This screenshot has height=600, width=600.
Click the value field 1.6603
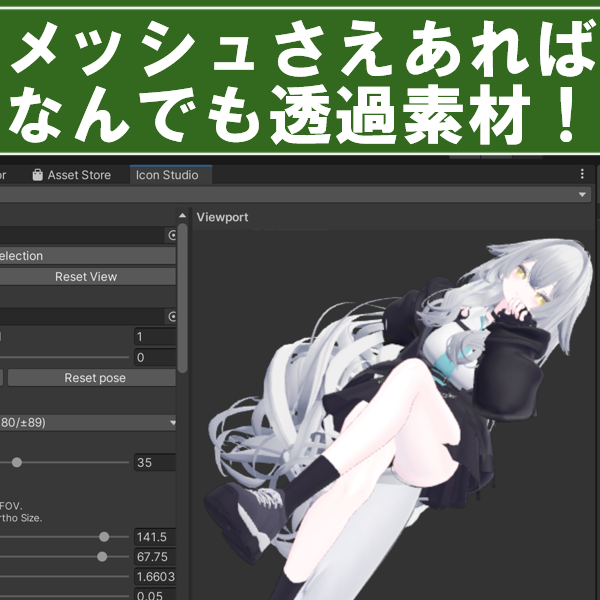click(155, 577)
